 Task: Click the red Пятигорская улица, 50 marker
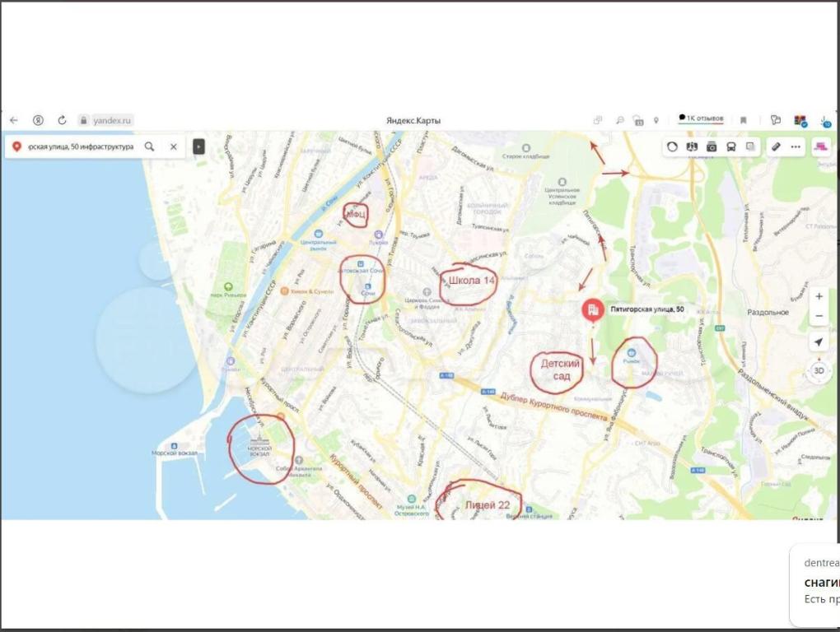591,310
